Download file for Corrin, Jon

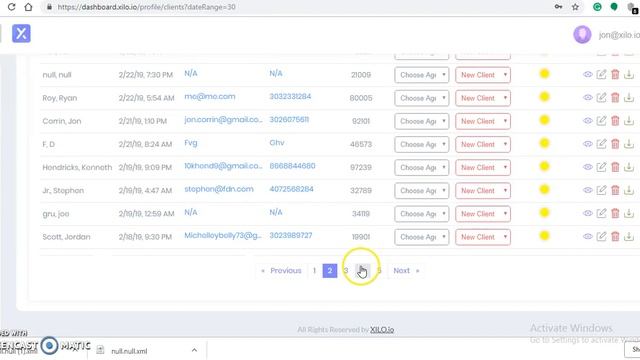tap(629, 121)
